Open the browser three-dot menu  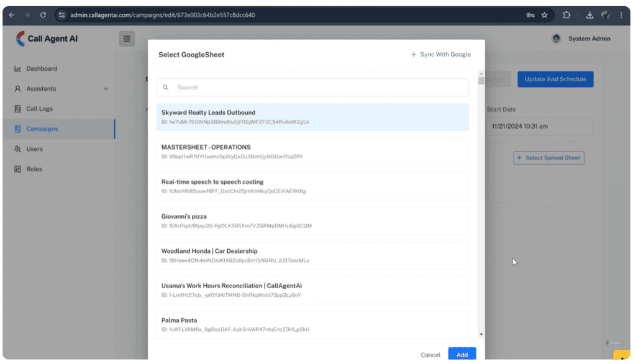coord(621,15)
